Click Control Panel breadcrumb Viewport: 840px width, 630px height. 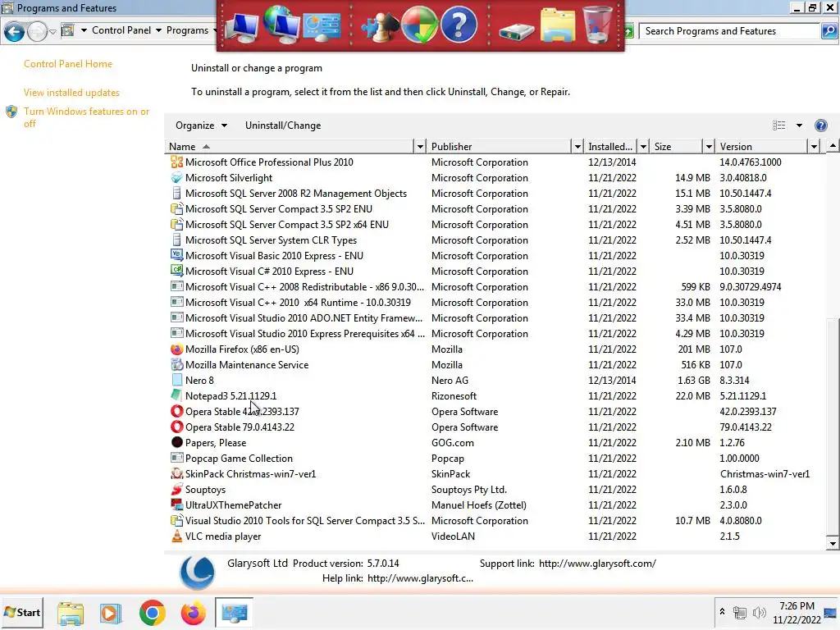pos(121,30)
